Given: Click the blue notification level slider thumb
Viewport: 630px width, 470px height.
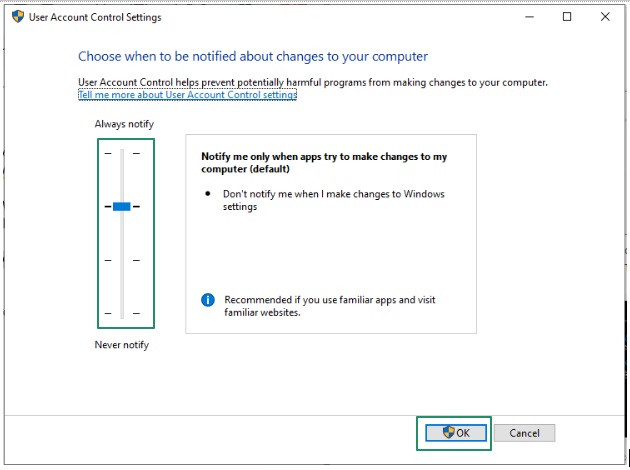Looking at the screenshot, I should tap(122, 206).
